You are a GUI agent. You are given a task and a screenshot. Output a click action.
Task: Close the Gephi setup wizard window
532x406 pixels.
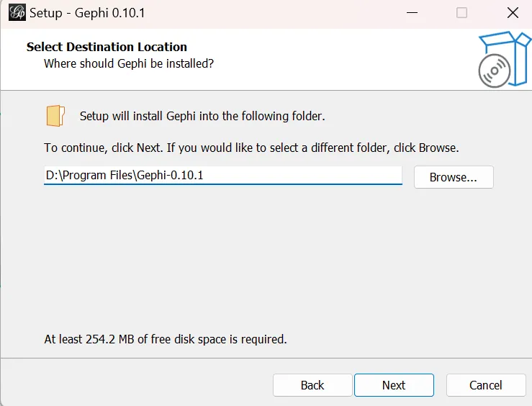tap(512, 13)
